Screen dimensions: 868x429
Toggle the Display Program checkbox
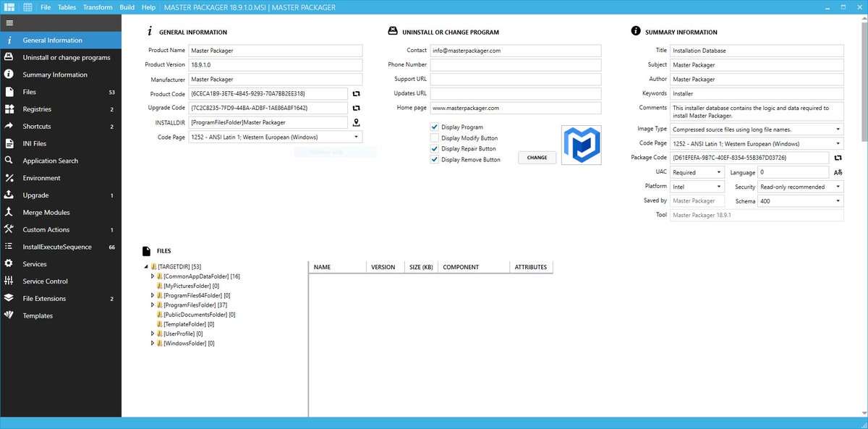[435, 127]
